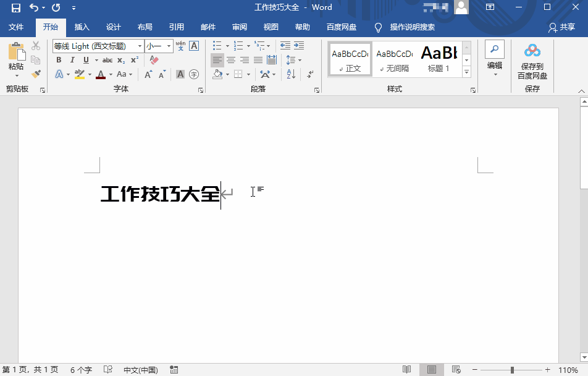This screenshot has height=376, width=588.
Task: Toggle underline formatting
Action: 86,60
